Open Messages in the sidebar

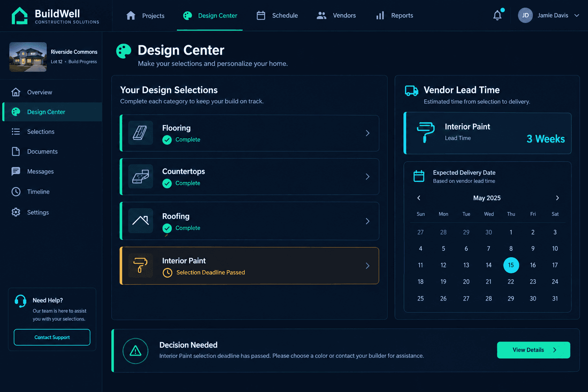click(52, 171)
